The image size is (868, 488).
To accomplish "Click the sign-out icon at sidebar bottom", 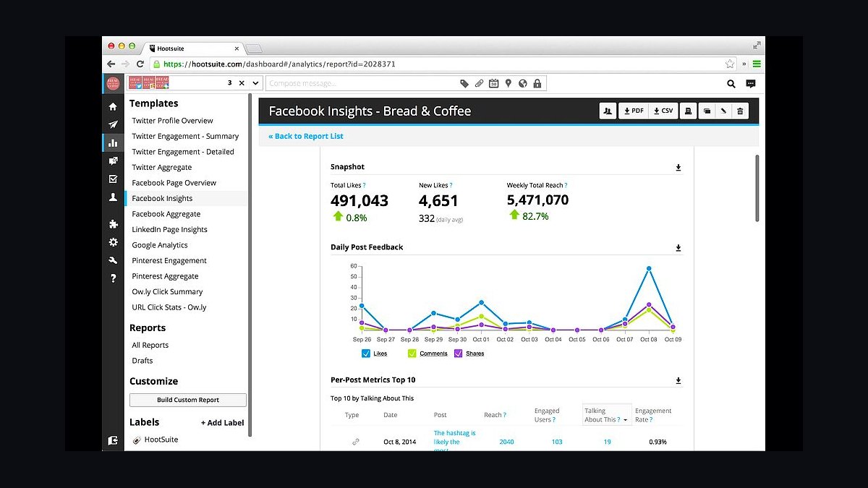I will (113, 440).
